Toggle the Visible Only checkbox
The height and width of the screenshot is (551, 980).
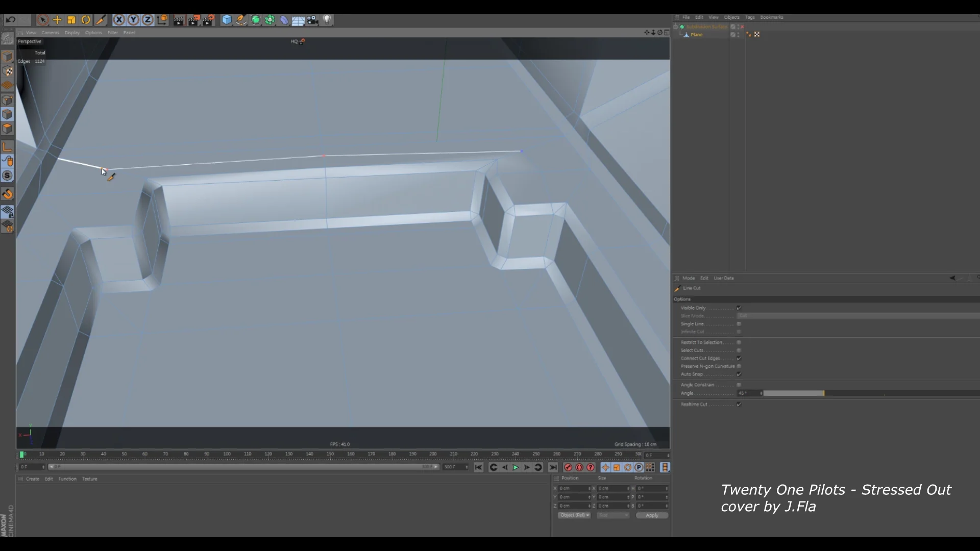click(x=739, y=308)
